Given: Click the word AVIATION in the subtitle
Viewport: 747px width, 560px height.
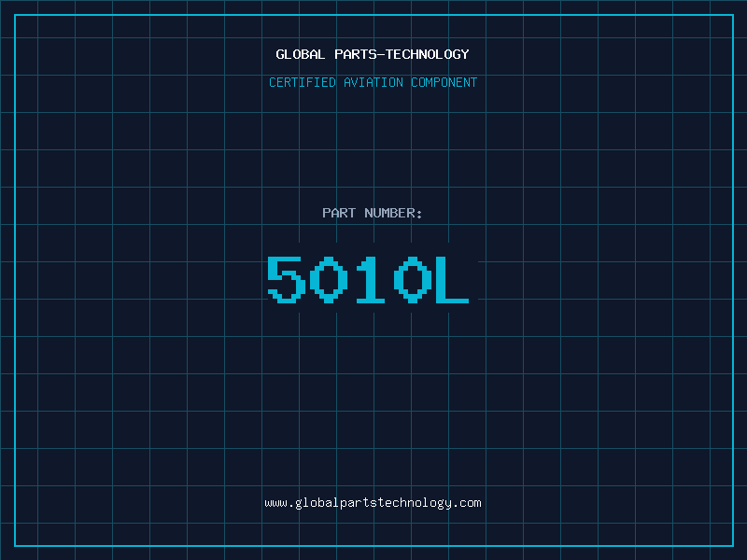Looking at the screenshot, I should (373, 82).
